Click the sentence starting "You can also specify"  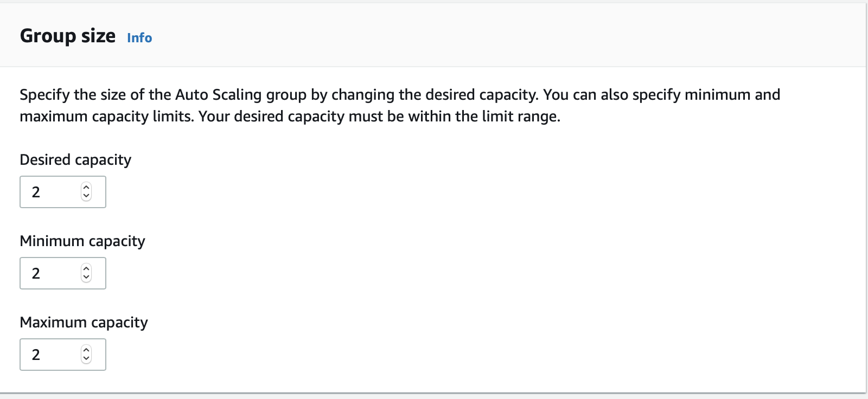pos(662,95)
